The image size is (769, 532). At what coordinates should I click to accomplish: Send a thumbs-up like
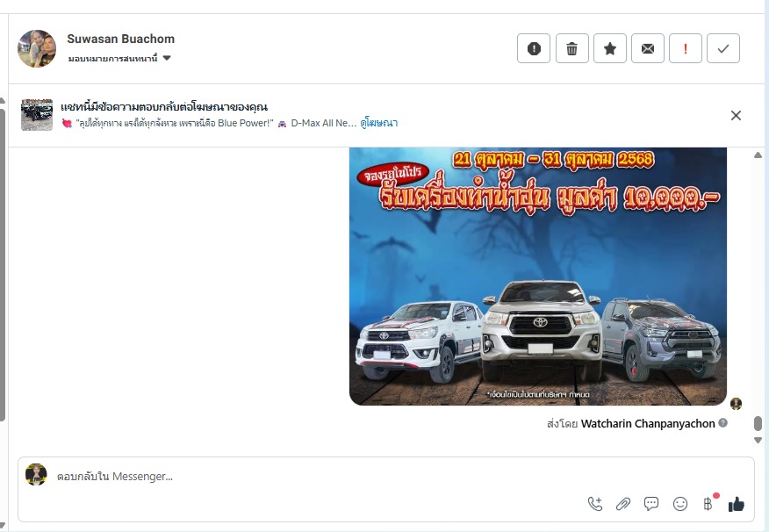(736, 504)
